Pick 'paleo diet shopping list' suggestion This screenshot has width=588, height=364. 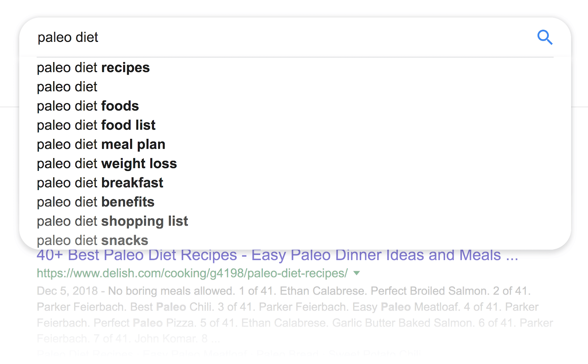tap(112, 221)
